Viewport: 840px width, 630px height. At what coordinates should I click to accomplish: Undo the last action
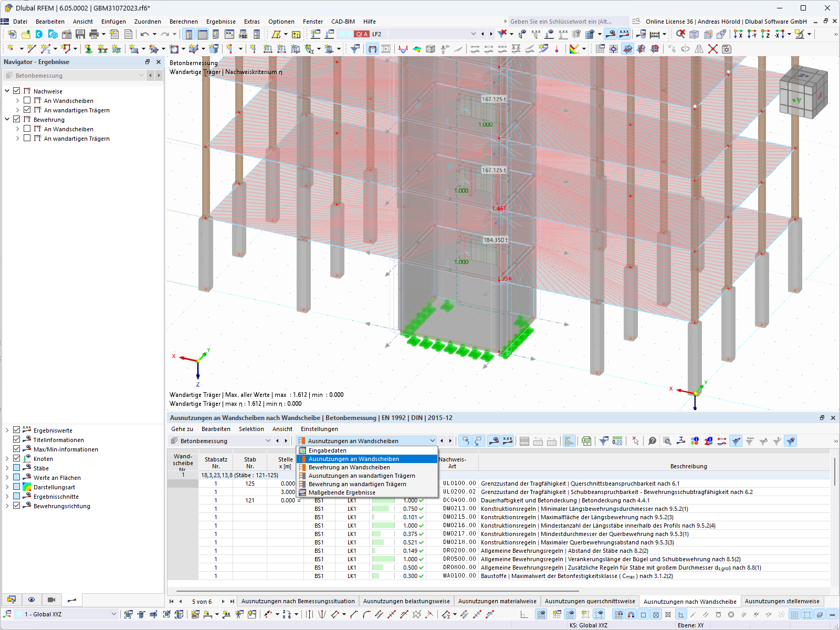coord(144,34)
